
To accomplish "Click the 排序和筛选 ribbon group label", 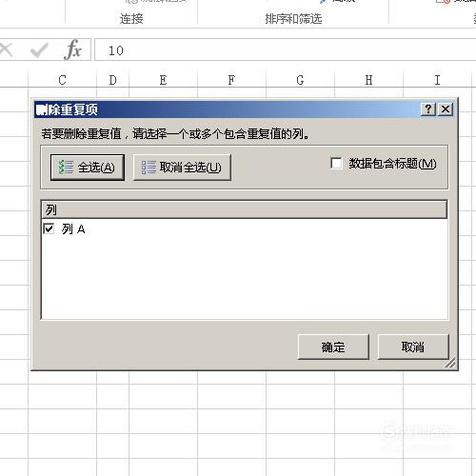I will coord(293,19).
